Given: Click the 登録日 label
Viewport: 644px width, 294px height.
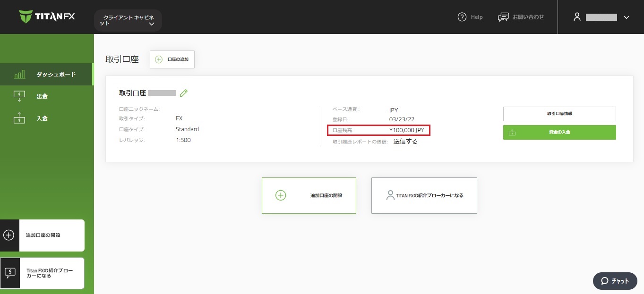Looking at the screenshot, I should [x=340, y=120].
